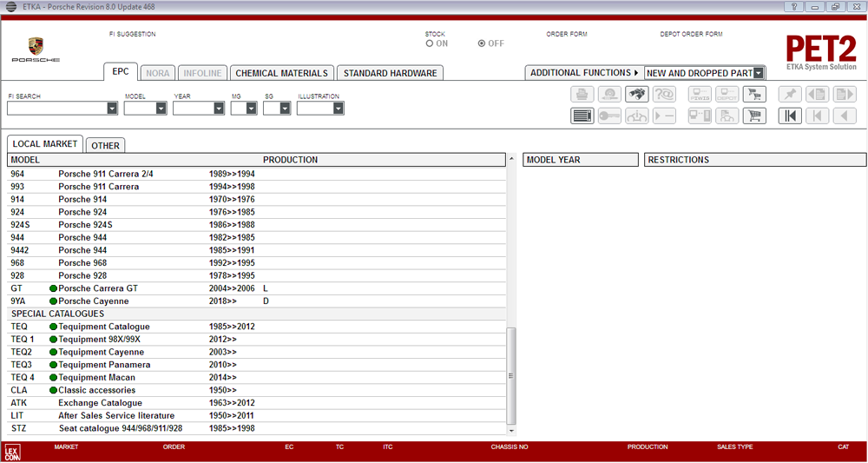Click the pushpin icon
The image size is (868, 463).
[x=790, y=95]
